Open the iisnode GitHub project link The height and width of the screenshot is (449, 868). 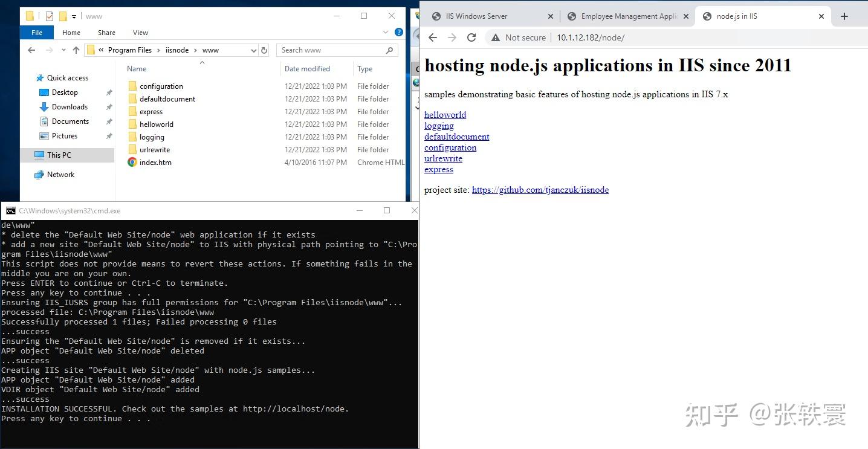point(540,189)
